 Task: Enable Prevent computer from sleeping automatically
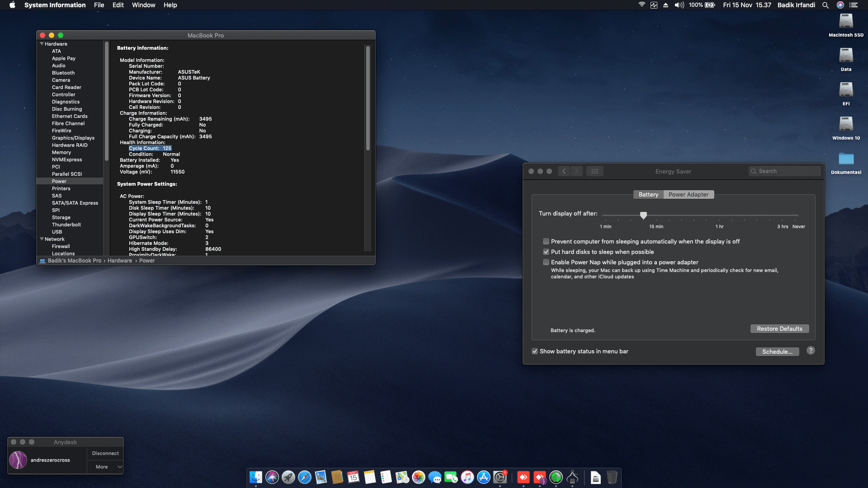coord(546,241)
